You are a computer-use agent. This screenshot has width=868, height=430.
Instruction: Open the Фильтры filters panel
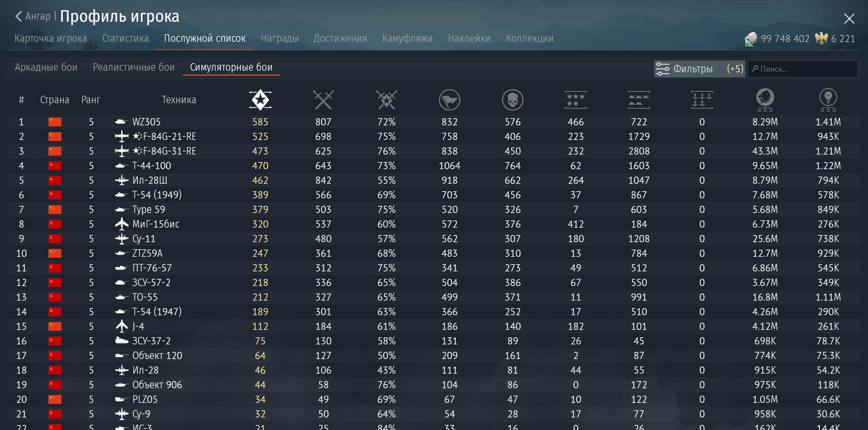699,69
